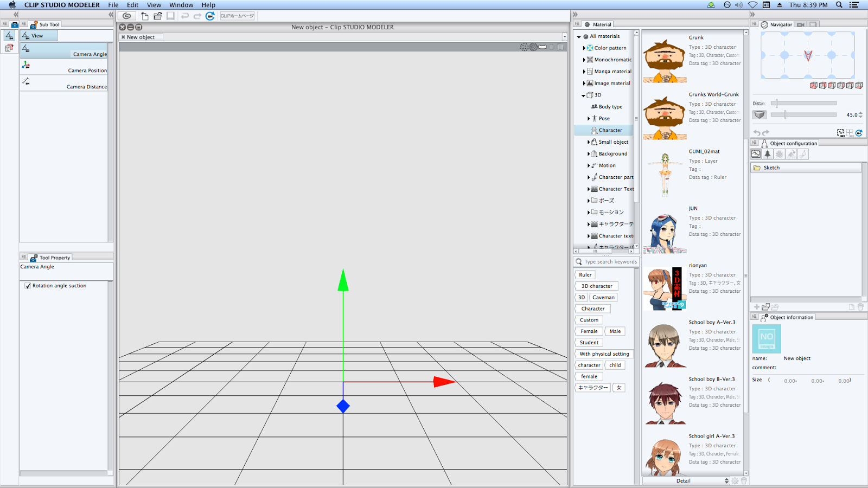Adjust the Navigator Distance slider
This screenshot has height=488, width=868.
(805, 103)
